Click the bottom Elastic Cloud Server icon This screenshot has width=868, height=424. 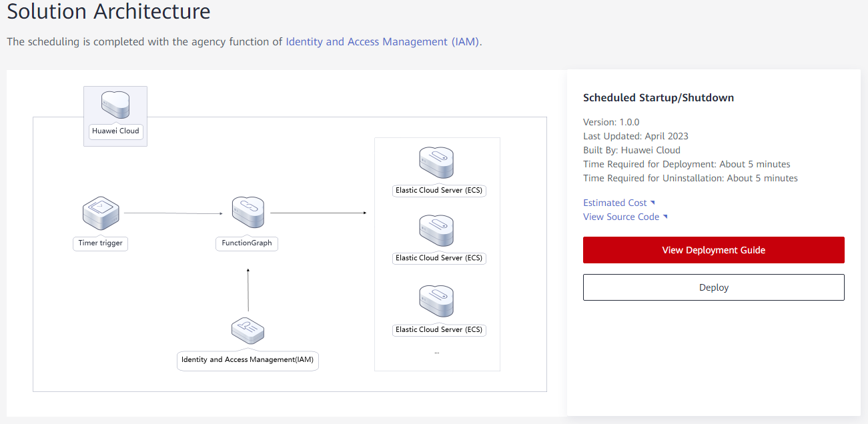[x=436, y=301]
